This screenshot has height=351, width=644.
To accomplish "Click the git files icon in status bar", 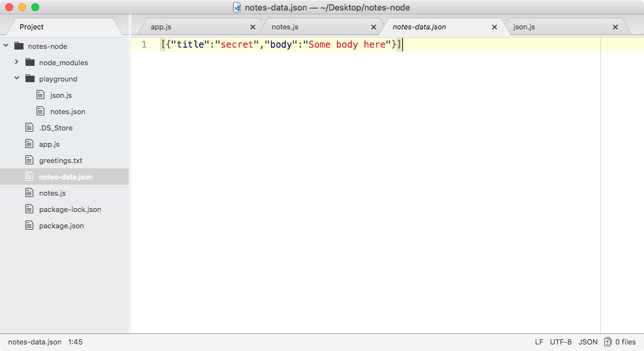I will point(608,342).
